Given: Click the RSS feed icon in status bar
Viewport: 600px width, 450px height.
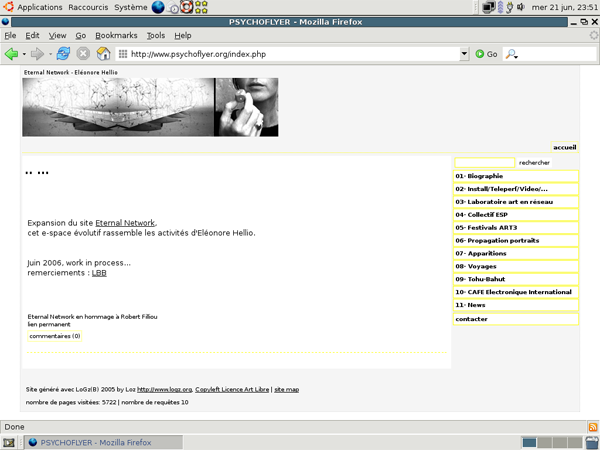Looking at the screenshot, I should tap(592, 427).
